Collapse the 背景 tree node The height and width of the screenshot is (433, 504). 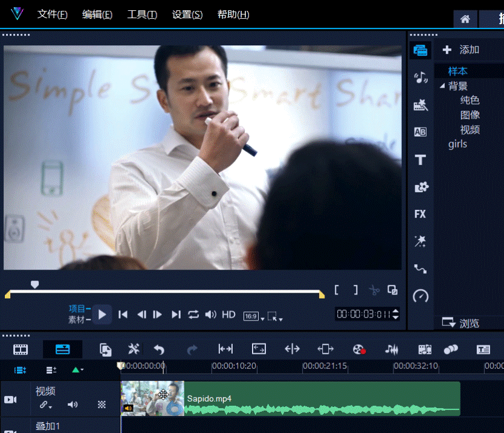(x=442, y=86)
